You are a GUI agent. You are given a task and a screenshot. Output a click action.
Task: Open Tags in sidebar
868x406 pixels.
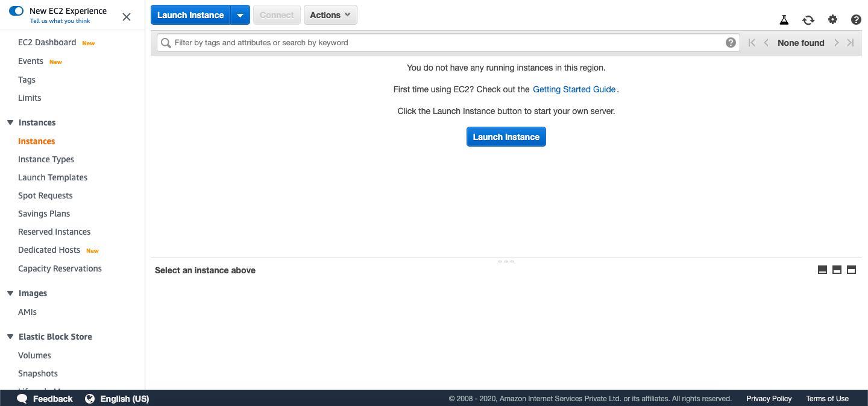[x=27, y=80]
